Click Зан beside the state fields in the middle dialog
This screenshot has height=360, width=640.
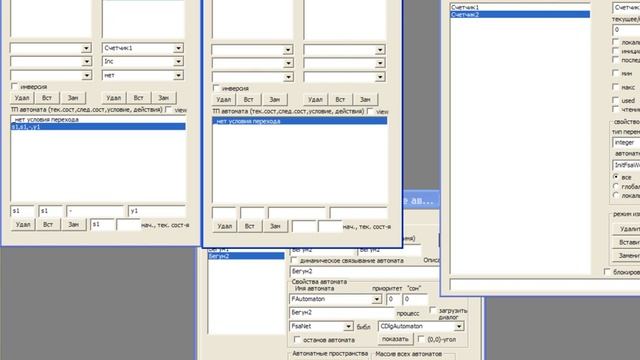coord(275,226)
